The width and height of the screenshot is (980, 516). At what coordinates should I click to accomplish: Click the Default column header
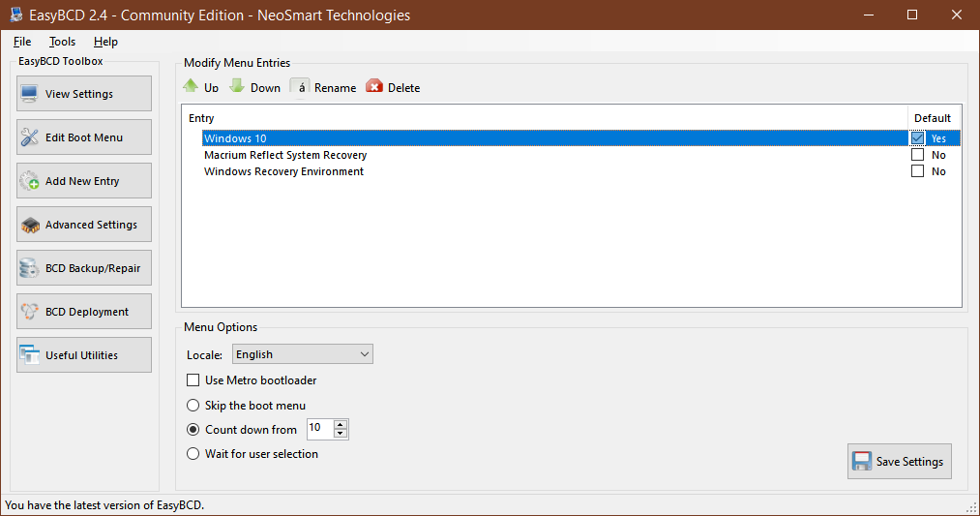pyautogui.click(x=934, y=117)
